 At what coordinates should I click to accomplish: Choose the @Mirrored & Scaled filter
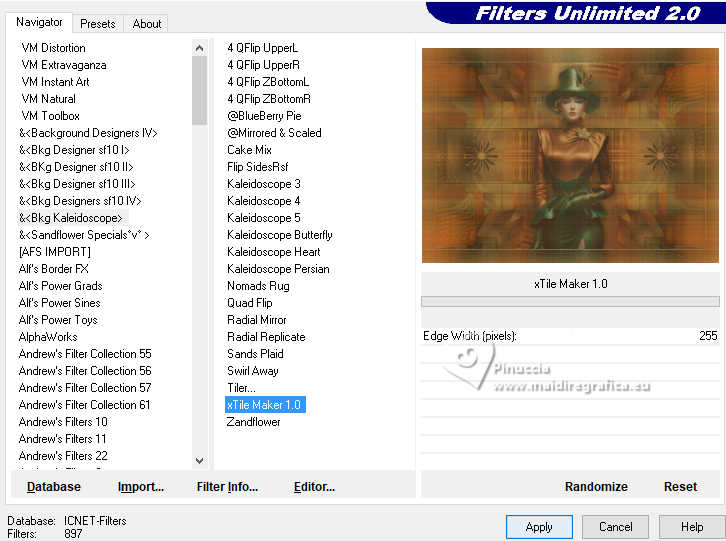coord(274,133)
